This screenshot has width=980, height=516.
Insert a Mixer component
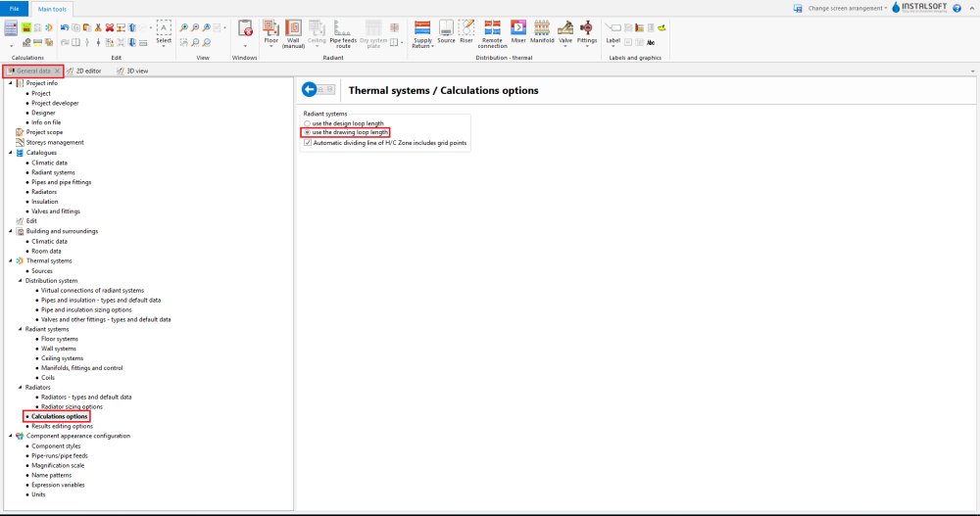point(518,29)
